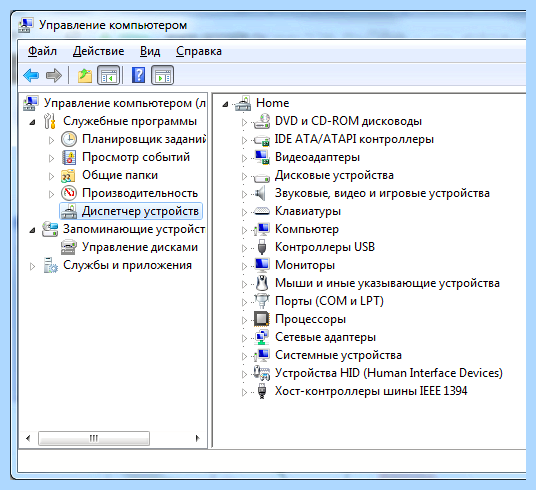
Task: Click the Процессоры chip icon
Action: pyautogui.click(x=262, y=319)
